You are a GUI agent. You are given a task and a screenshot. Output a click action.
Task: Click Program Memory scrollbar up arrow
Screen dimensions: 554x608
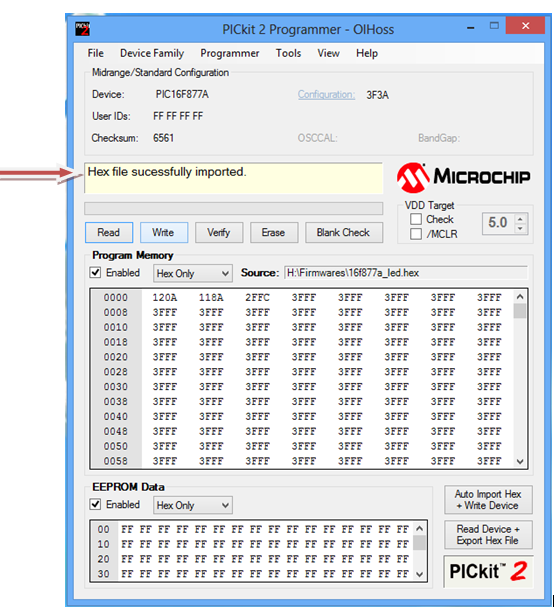point(520,297)
